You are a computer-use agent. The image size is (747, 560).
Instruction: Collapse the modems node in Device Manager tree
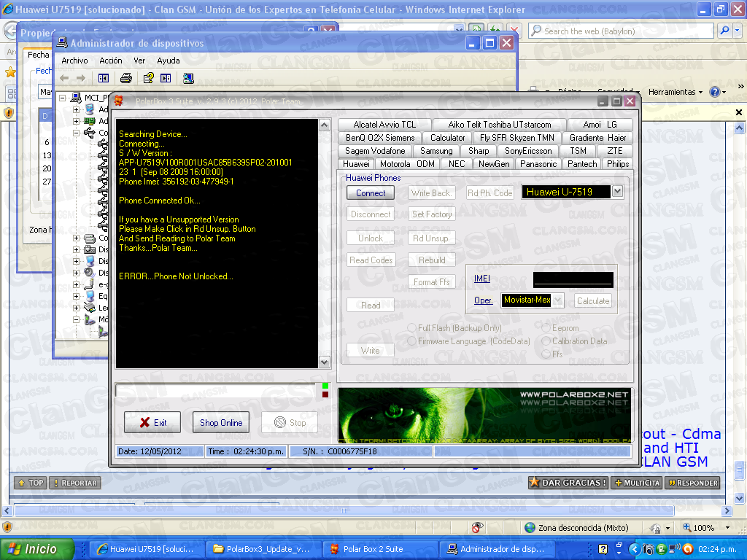click(76, 319)
